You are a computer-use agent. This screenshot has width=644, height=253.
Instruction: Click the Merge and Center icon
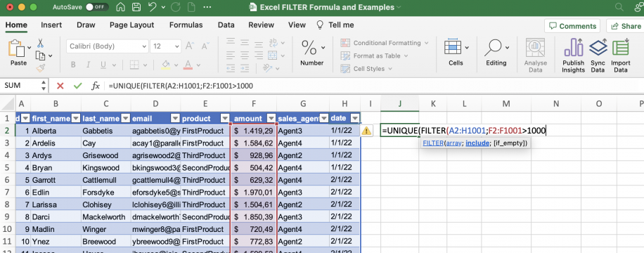click(x=273, y=55)
